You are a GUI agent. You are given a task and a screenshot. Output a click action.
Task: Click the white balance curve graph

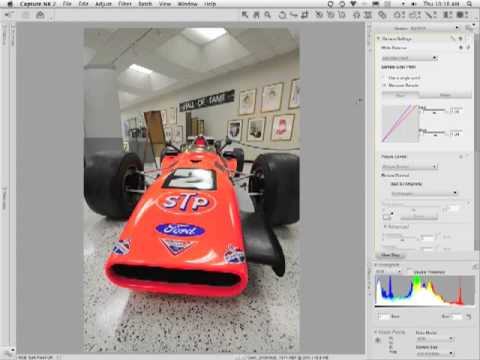click(399, 123)
